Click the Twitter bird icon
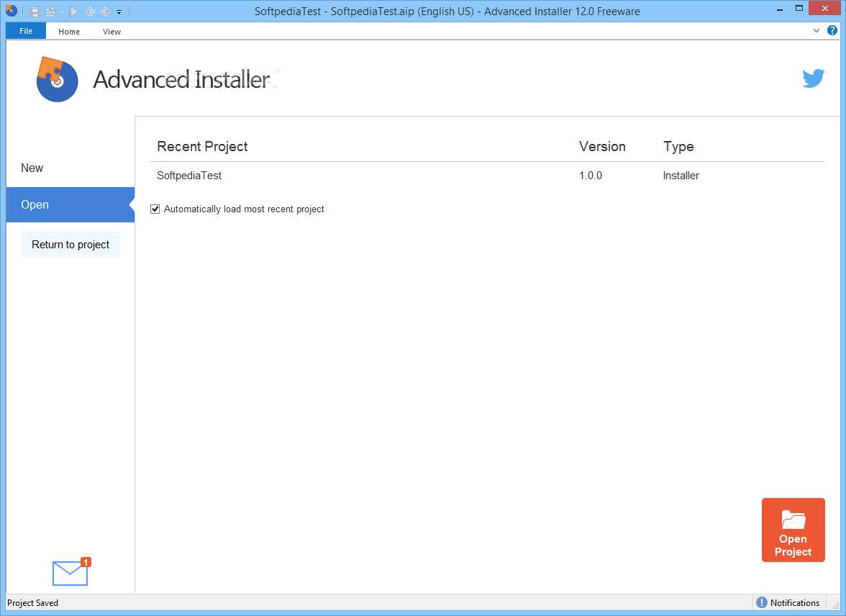 813,78
